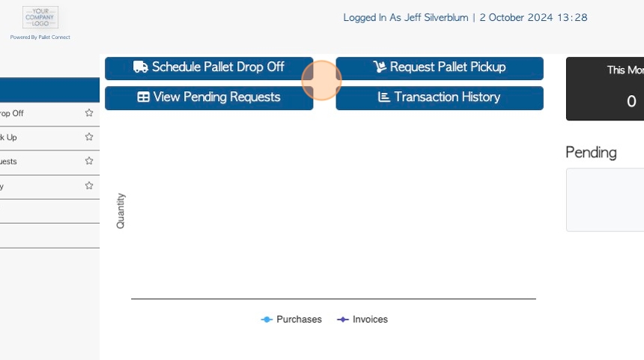This screenshot has width=644, height=360.
Task: Select the highlighted blue sidebar item
Action: 49,90
